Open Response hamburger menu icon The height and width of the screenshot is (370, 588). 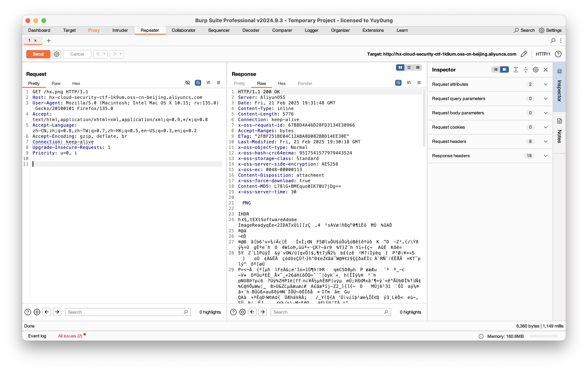click(419, 83)
